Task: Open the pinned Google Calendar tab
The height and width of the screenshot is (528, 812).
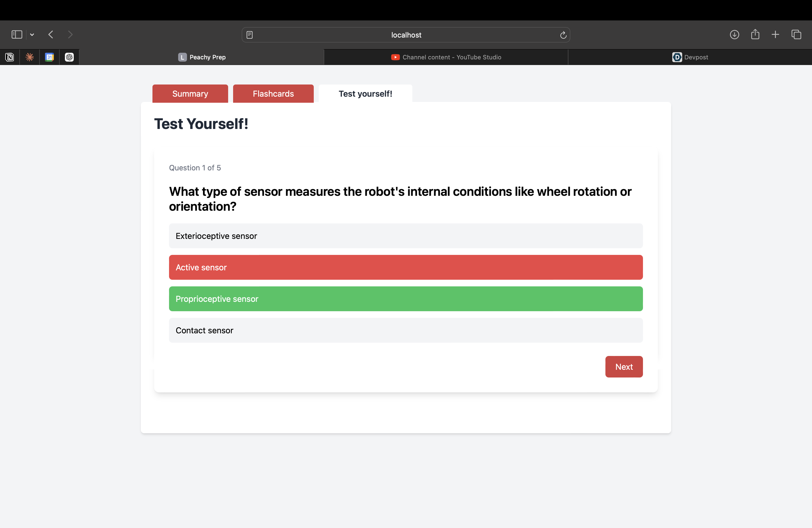Action: point(49,57)
